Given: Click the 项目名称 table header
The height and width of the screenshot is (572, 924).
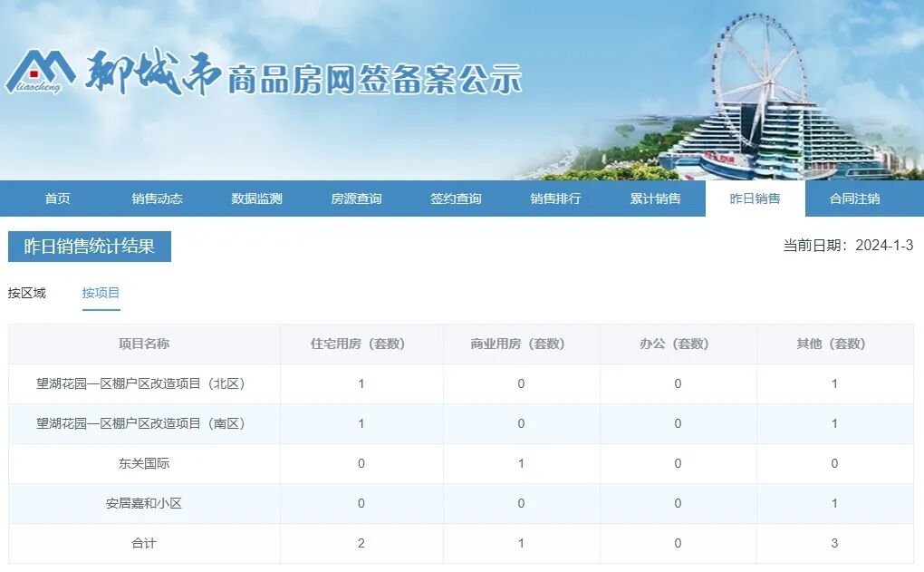Looking at the screenshot, I should click(x=142, y=344).
